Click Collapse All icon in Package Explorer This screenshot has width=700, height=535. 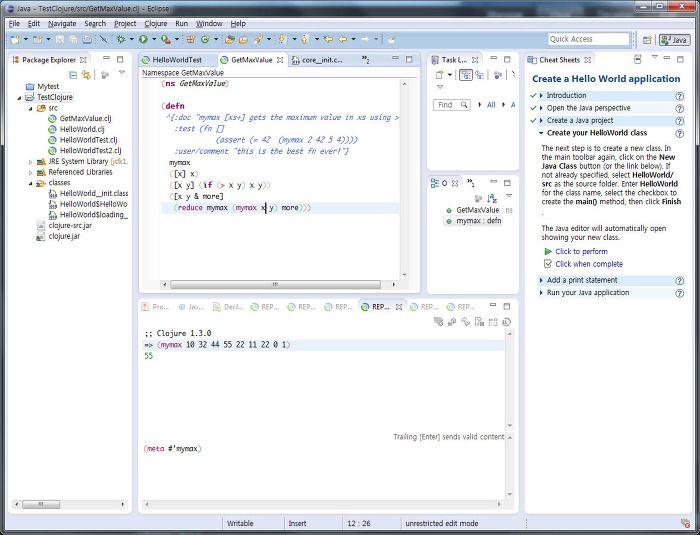coord(73,75)
